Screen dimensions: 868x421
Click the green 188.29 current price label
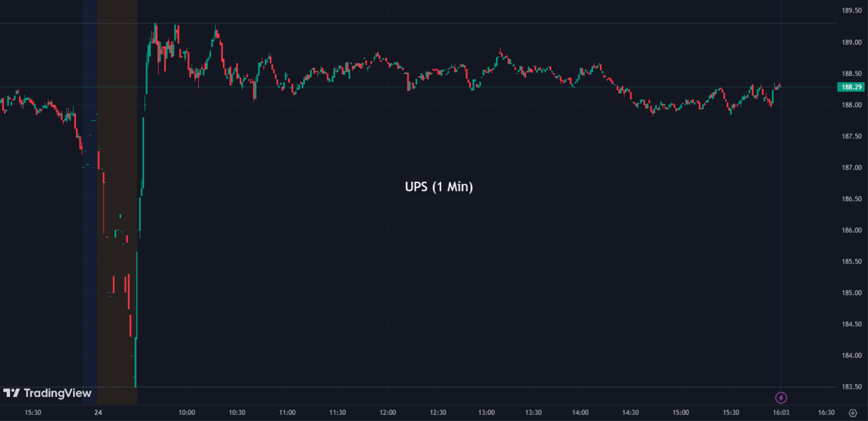[x=850, y=87]
